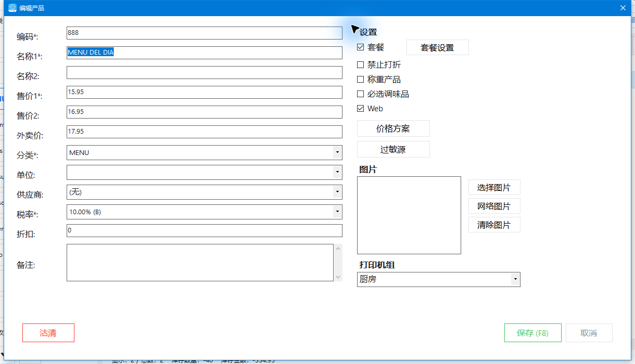Click the 名称1 field with MENU DEL DIA
Screen dimensions: 635x364
(x=205, y=53)
